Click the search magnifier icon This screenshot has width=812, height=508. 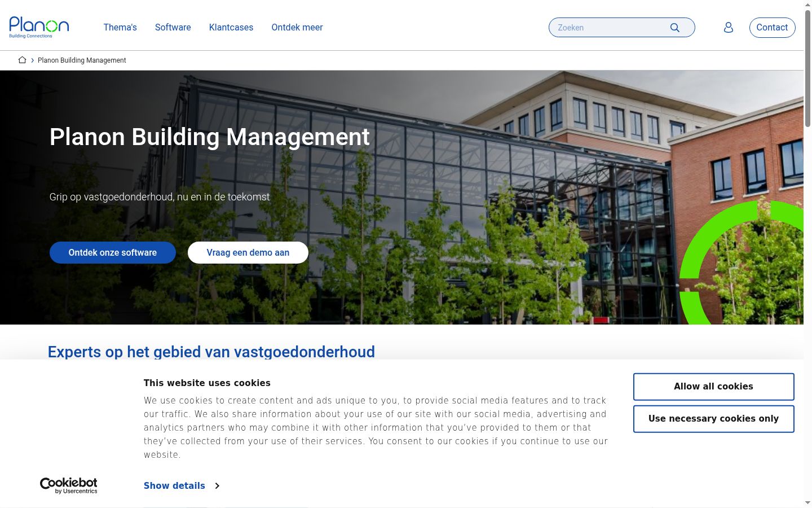click(675, 28)
